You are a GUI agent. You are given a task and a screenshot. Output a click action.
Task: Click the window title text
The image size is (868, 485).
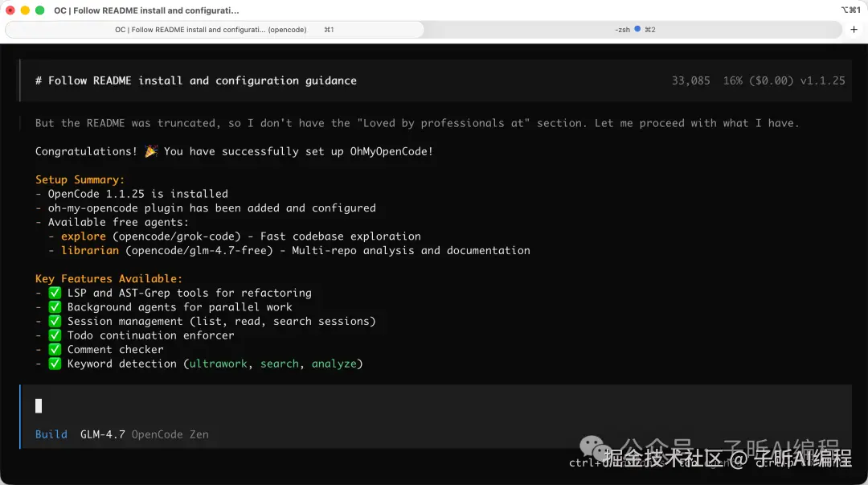click(146, 10)
